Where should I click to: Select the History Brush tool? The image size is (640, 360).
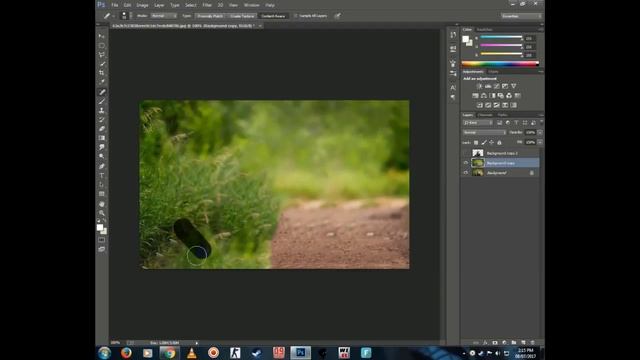(x=102, y=120)
